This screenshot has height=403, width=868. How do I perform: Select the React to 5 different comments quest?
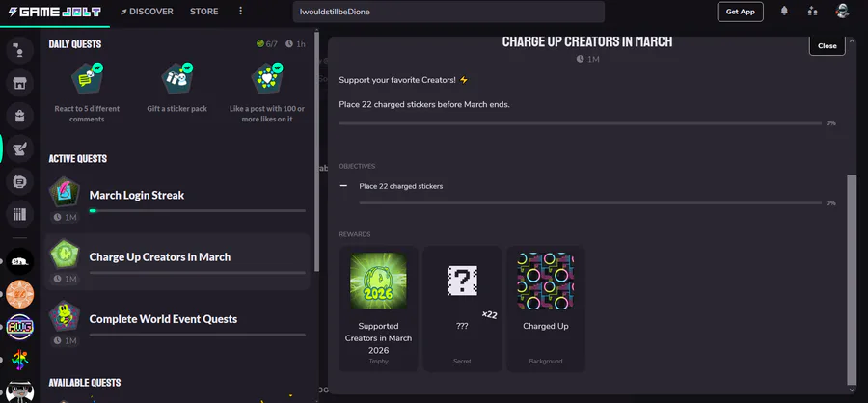coord(87,93)
